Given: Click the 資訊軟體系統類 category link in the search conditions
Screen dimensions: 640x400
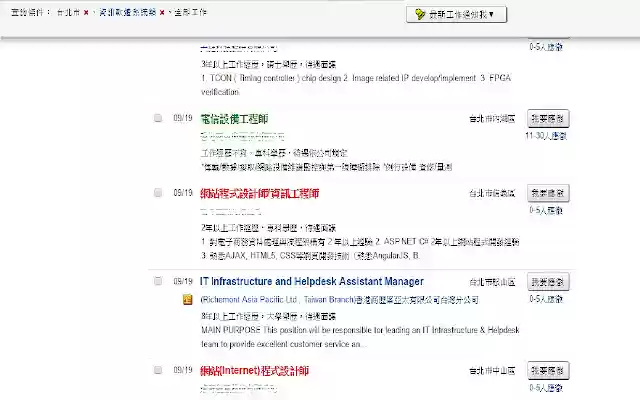Looking at the screenshot, I should (128, 12).
